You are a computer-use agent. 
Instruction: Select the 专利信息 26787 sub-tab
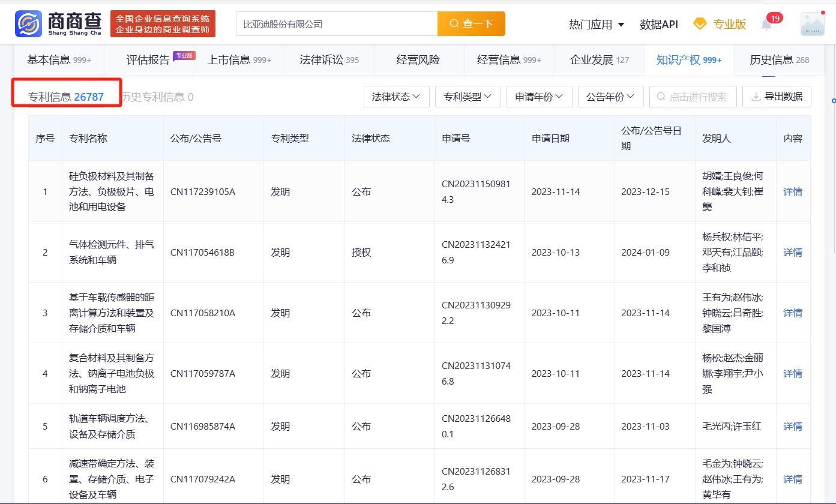(x=66, y=97)
